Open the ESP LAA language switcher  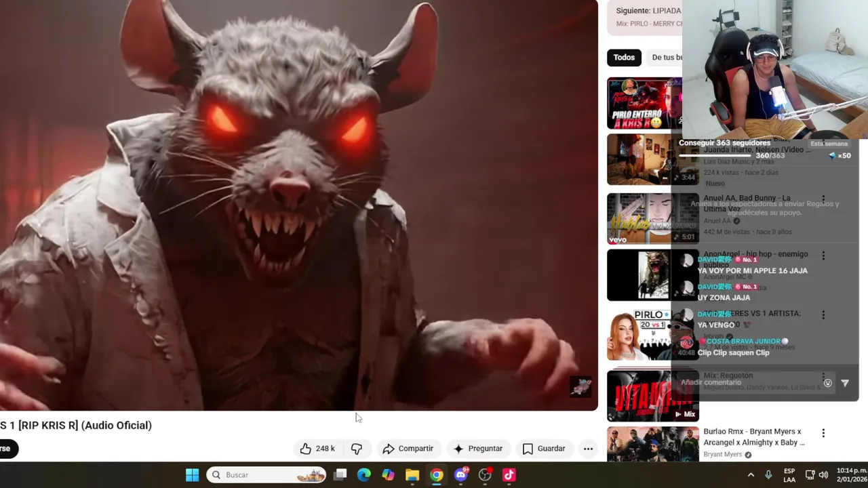789,475
